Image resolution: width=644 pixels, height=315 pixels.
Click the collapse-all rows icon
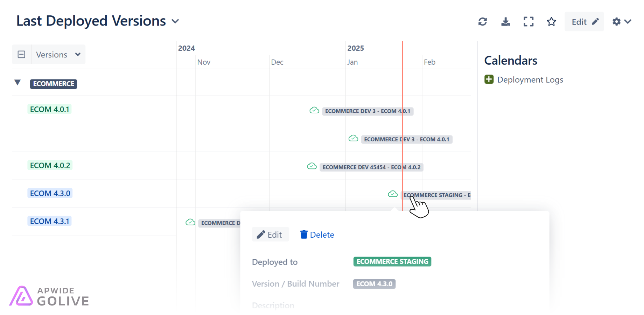pos(21,55)
